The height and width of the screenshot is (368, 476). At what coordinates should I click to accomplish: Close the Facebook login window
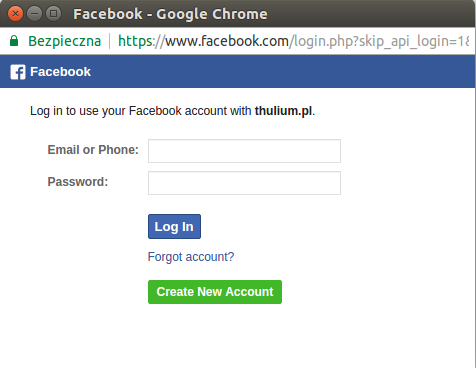tap(15, 14)
